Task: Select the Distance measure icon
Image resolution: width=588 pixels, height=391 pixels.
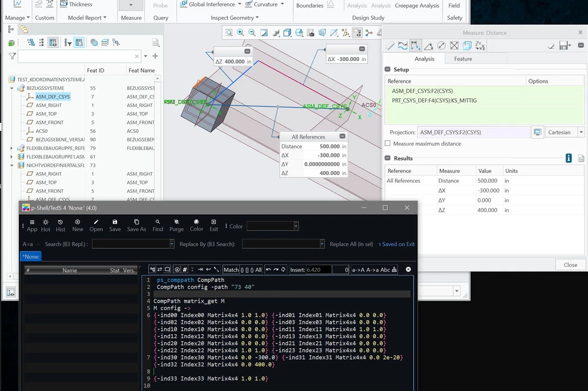Action: [x=415, y=46]
